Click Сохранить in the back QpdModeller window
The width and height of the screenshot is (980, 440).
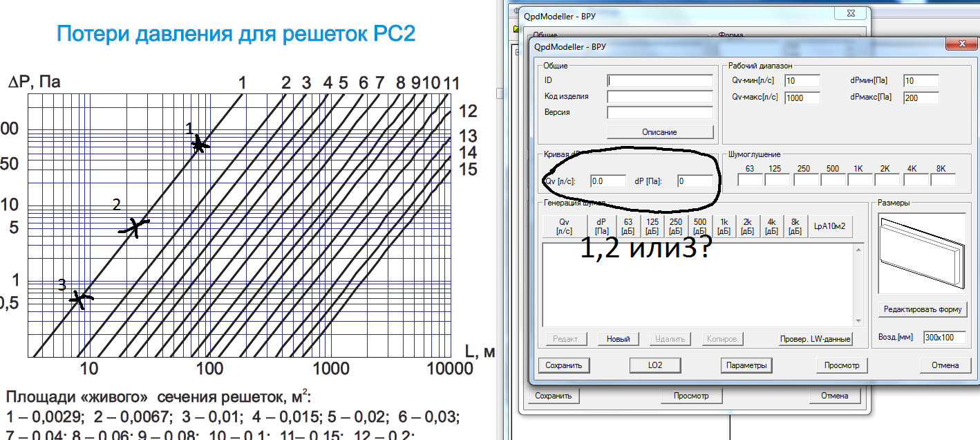[554, 396]
